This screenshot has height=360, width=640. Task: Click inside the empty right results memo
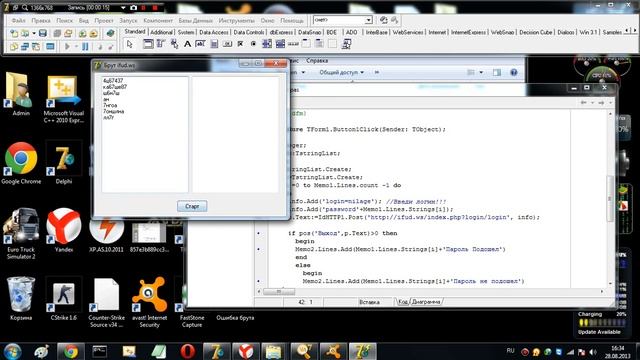236,134
